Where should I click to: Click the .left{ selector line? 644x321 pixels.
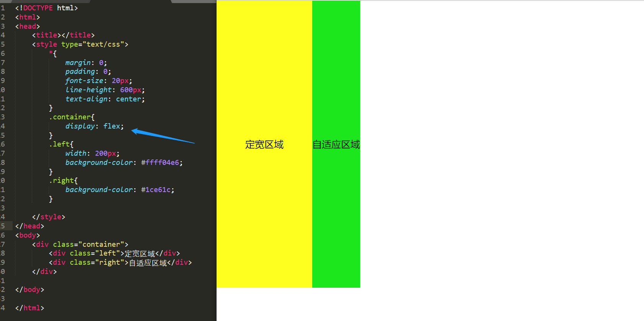pyautogui.click(x=61, y=144)
